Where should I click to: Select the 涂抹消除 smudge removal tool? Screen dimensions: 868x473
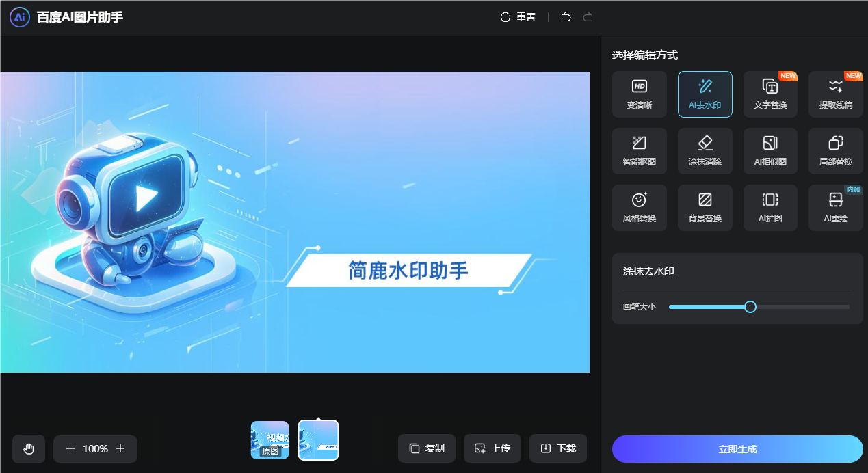(x=705, y=150)
